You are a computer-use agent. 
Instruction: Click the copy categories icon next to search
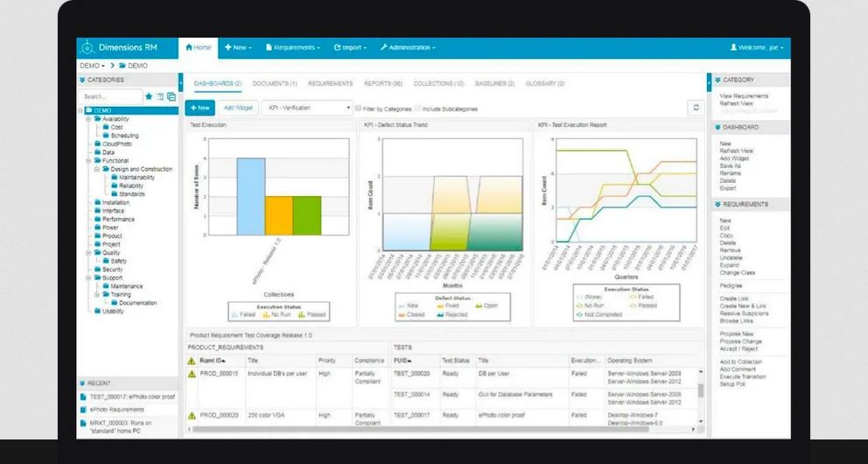[x=171, y=96]
